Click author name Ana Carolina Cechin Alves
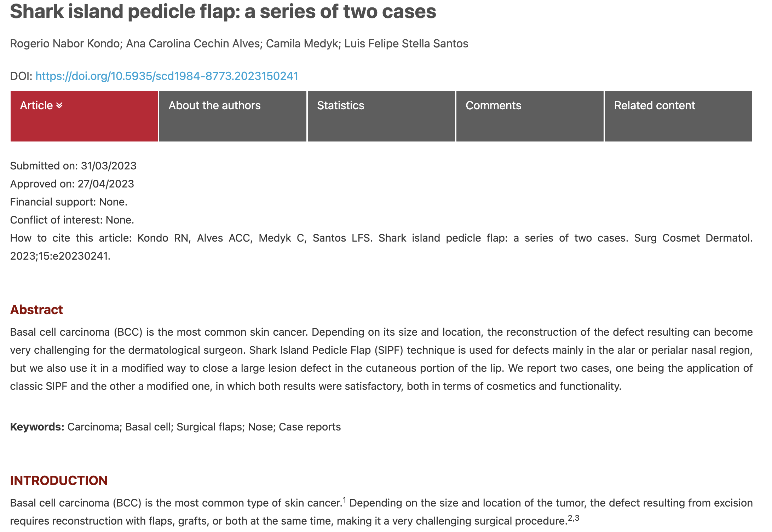 pyautogui.click(x=193, y=44)
